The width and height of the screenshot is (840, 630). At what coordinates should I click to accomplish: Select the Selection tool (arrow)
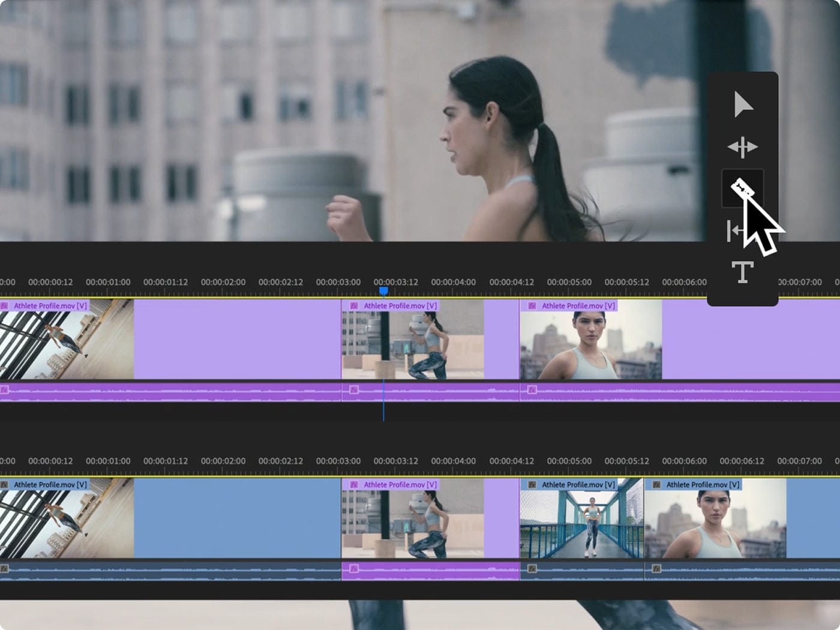pos(742,105)
